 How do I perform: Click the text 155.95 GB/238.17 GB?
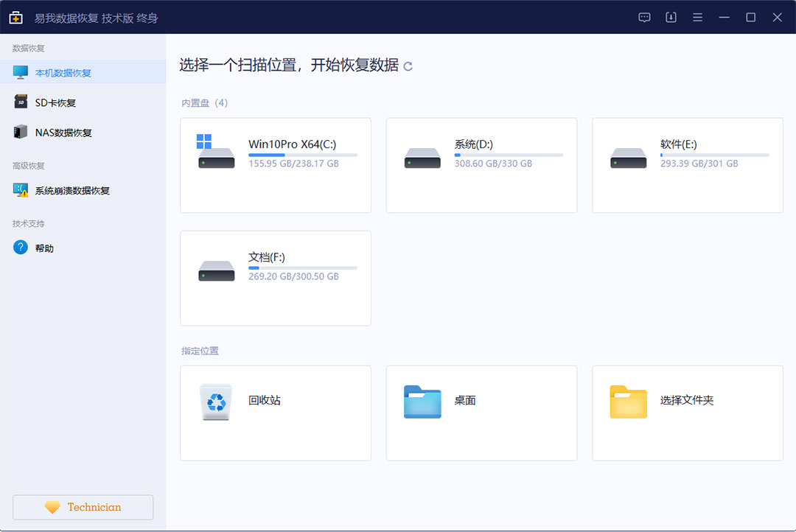point(293,164)
